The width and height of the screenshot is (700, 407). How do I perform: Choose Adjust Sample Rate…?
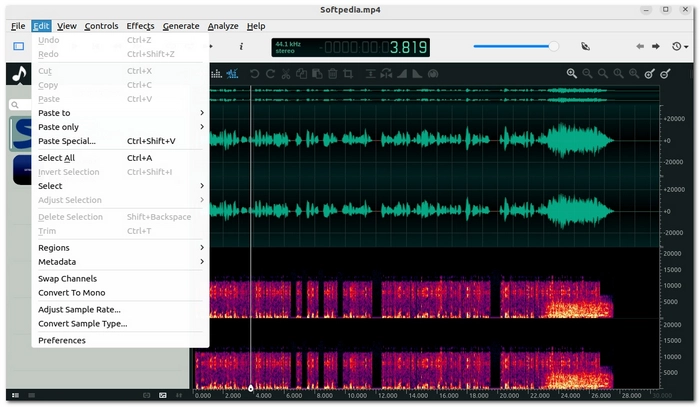[120, 310]
